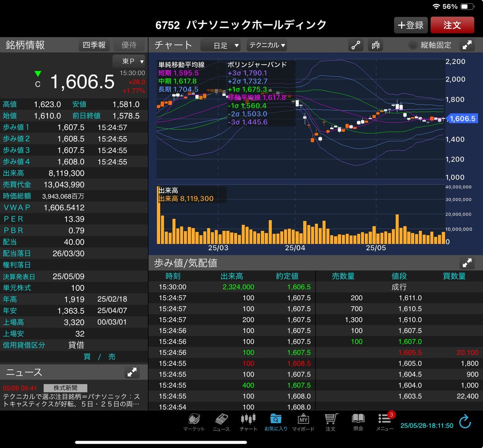
Task: Tap the ask price 1,610.5
Action: [x=410, y=309]
